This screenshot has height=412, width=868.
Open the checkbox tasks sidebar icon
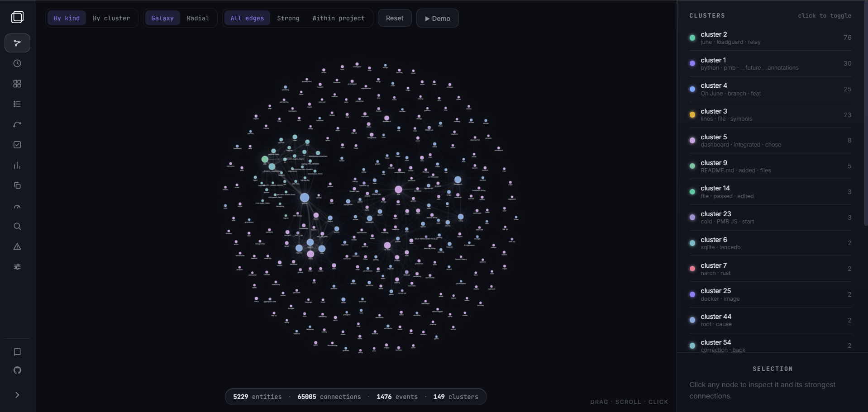click(17, 145)
